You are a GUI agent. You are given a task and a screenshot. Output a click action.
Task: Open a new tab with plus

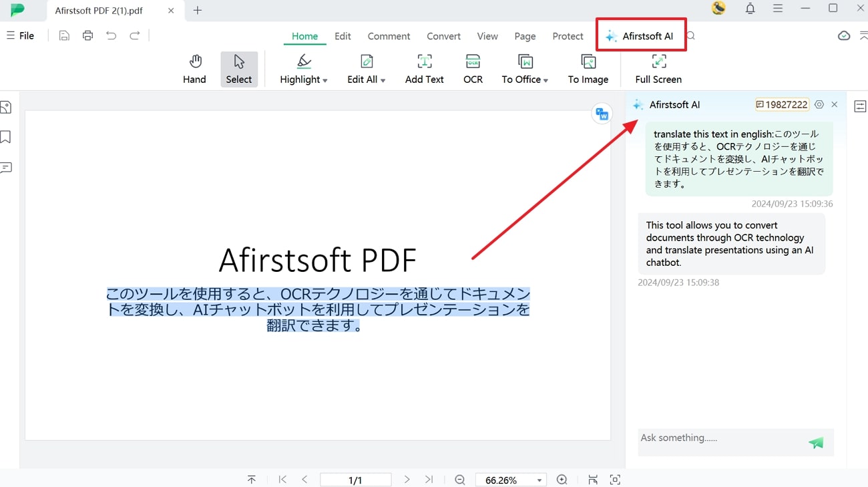click(x=198, y=10)
